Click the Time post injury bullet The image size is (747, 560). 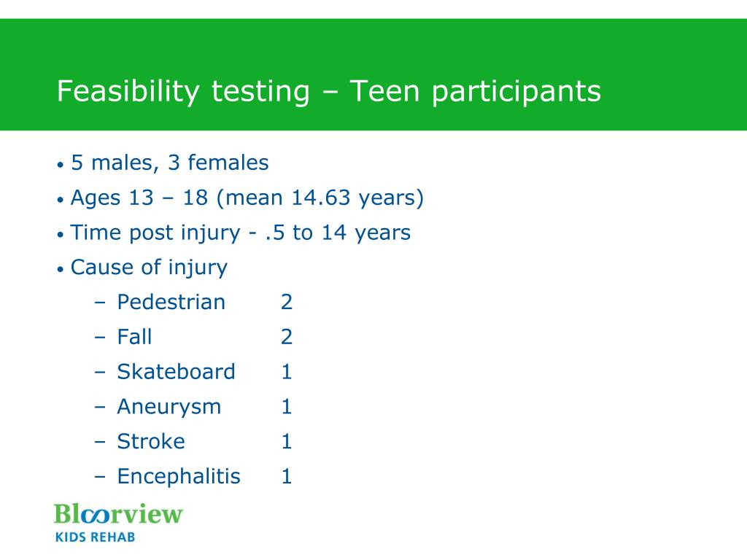click(241, 233)
